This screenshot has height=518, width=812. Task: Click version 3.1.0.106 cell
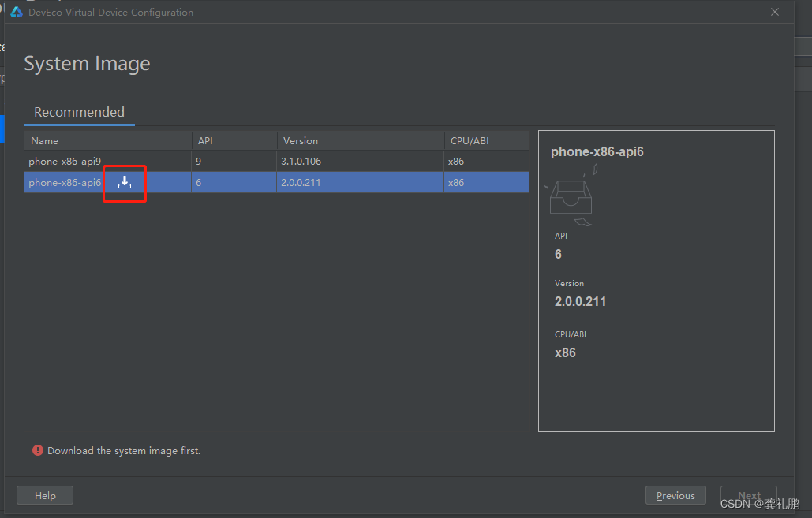point(301,162)
